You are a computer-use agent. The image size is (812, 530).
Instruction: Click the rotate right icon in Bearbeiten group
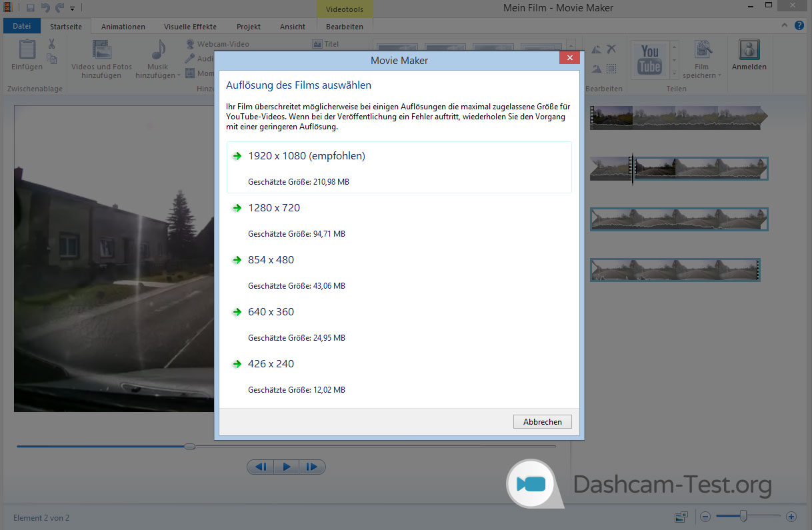(x=597, y=69)
